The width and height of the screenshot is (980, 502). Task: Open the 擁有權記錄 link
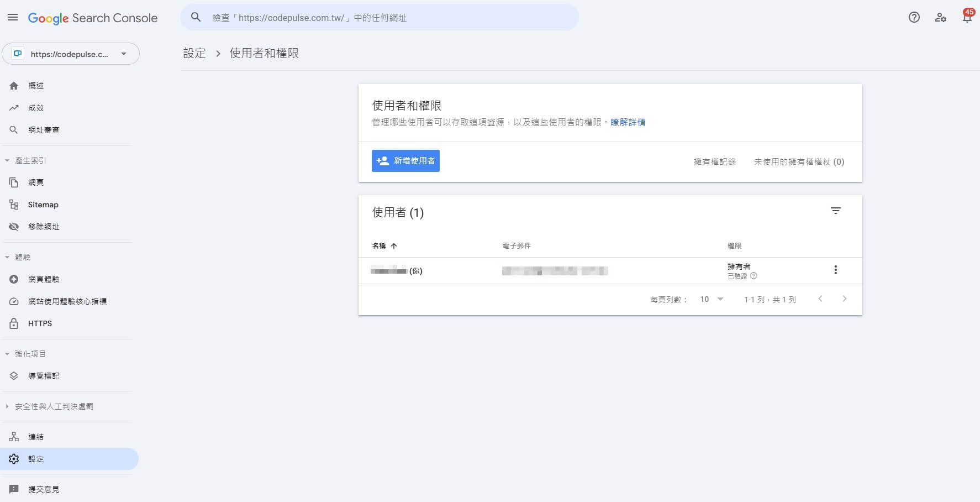715,162
